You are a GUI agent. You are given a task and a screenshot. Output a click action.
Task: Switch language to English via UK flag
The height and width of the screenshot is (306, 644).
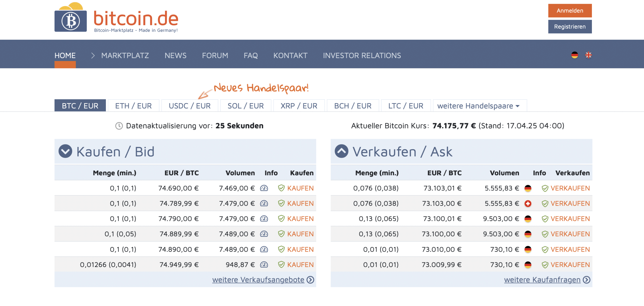[588, 55]
